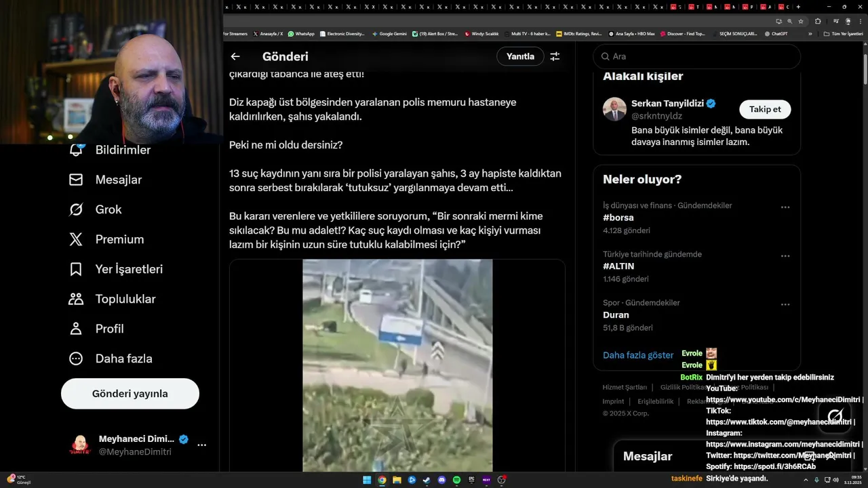The width and height of the screenshot is (868, 488).
Task: Open floating Grok button at bottom right
Action: coord(835,415)
